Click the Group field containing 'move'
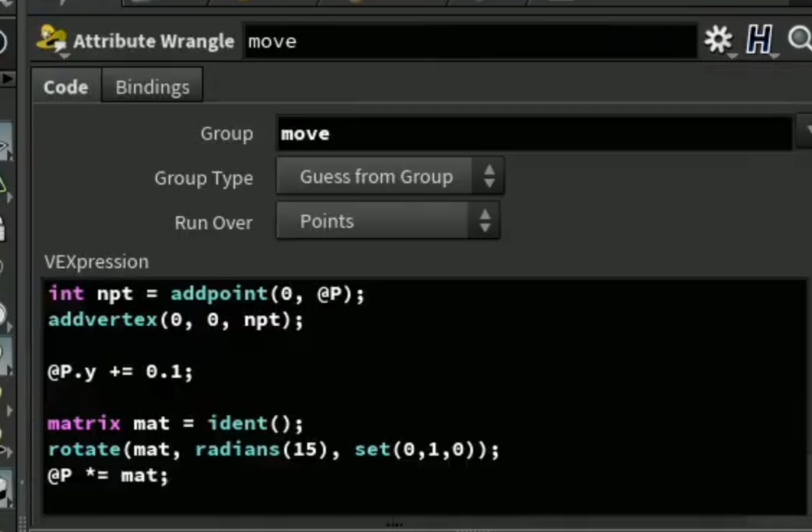Image resolution: width=812 pixels, height=532 pixels. (534, 133)
